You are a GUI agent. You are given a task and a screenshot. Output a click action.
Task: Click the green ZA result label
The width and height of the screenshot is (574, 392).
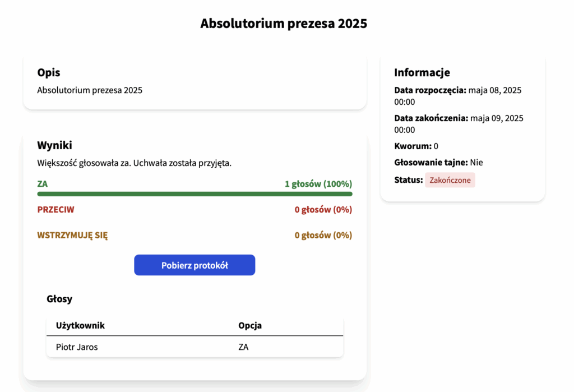click(x=43, y=184)
